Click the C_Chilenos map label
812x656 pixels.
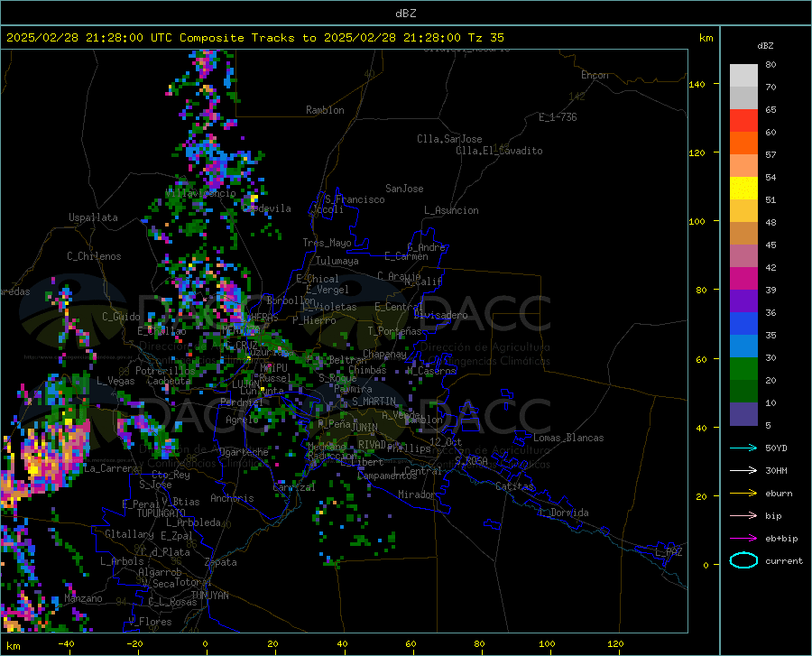94,256
